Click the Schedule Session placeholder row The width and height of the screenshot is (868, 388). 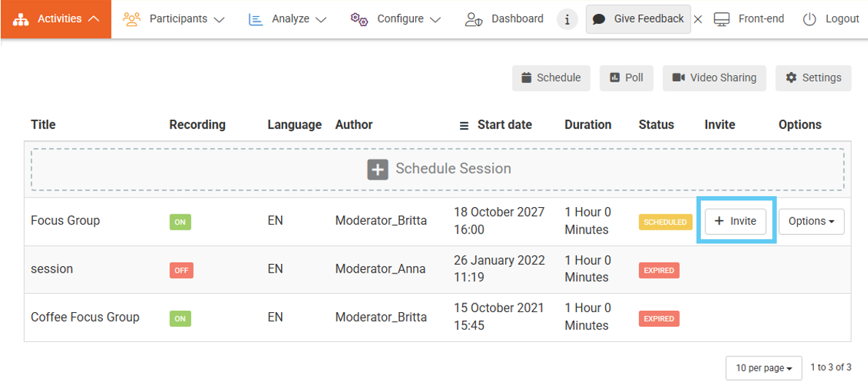pyautogui.click(x=437, y=169)
